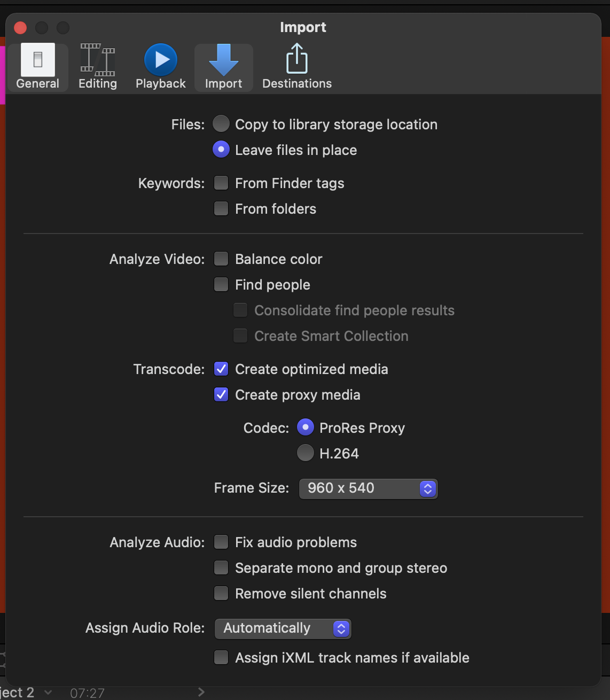
Task: Select H.264 as proxy codec
Action: coord(306,453)
